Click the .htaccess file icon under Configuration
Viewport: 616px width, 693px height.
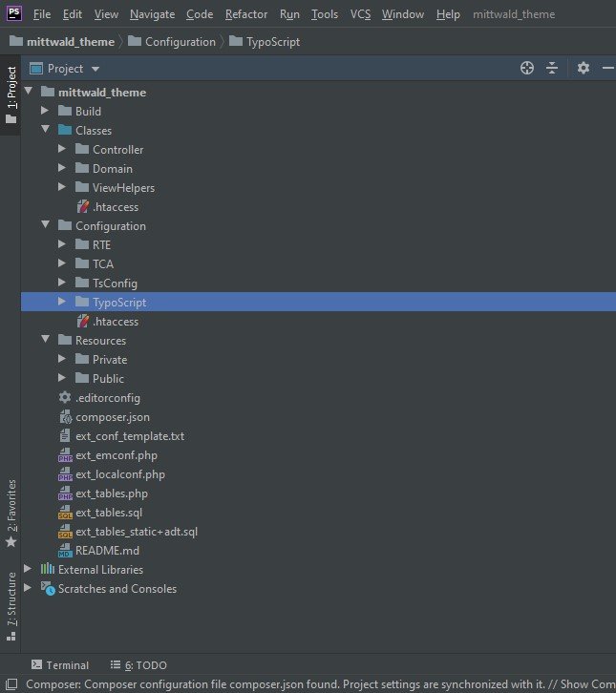[83, 321]
